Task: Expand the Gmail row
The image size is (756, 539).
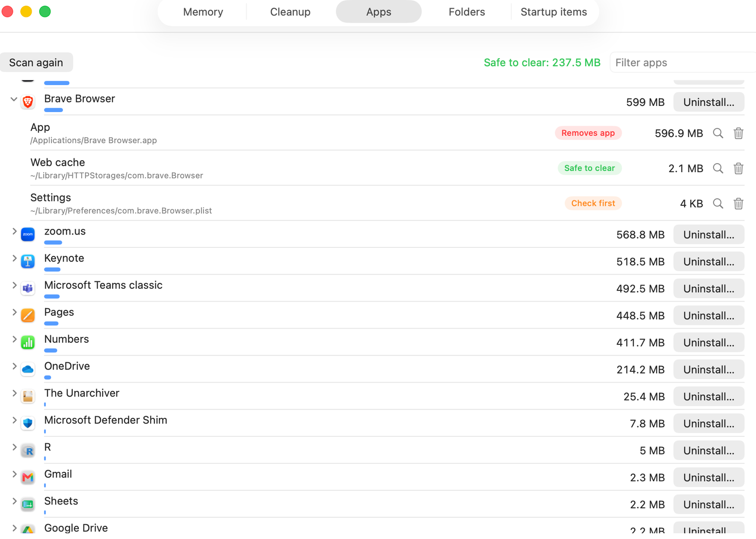Action: 14,474
